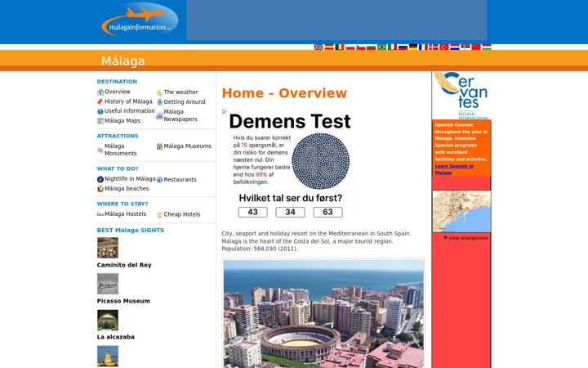Choose the Brazilian flag language
Screen dimensions: 588x368
tap(381, 47)
